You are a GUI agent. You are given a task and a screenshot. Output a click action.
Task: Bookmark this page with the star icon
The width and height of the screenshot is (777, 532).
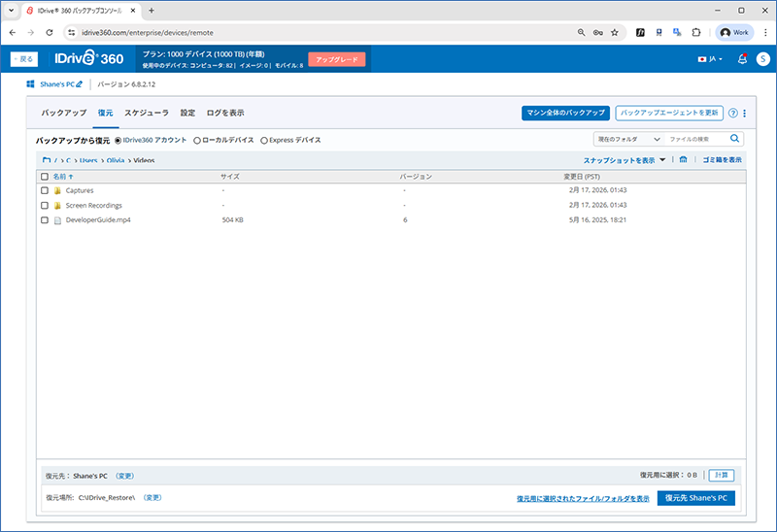pos(614,32)
